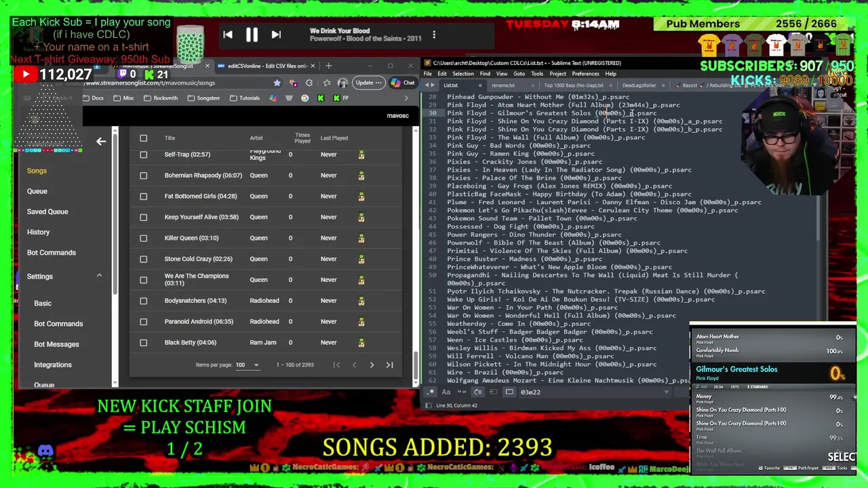Open History in the Songlist sidebar
The width and height of the screenshot is (868, 488).
point(38,232)
